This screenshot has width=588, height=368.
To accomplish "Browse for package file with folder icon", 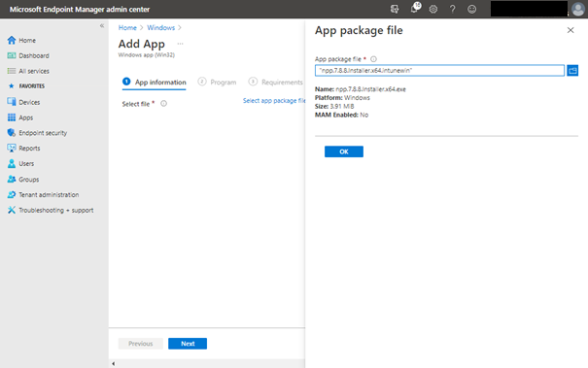I will point(572,70).
